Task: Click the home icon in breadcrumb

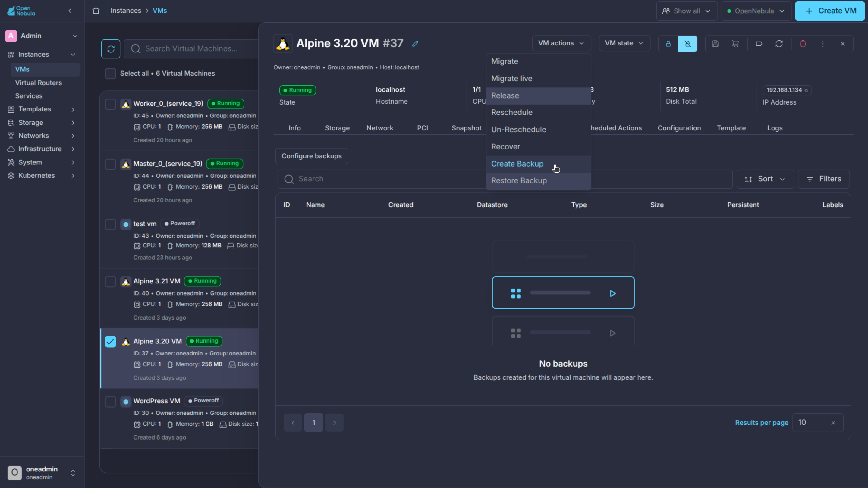Action: pyautogui.click(x=96, y=11)
